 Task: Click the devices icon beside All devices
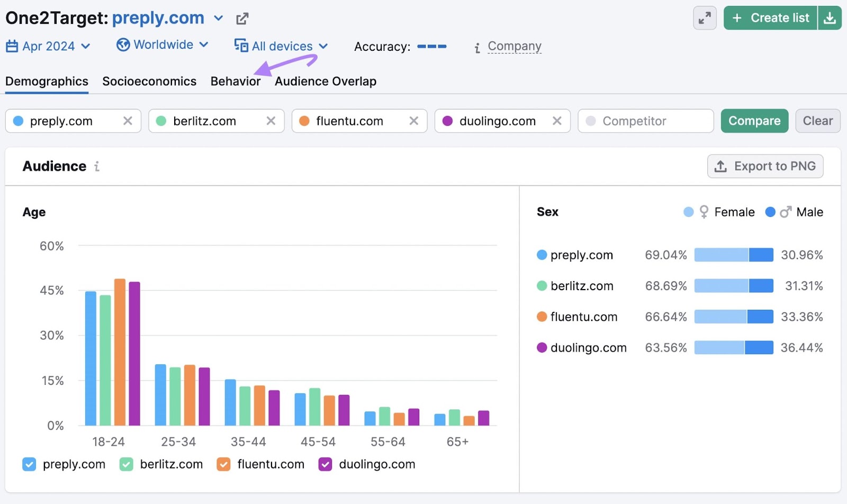(241, 46)
